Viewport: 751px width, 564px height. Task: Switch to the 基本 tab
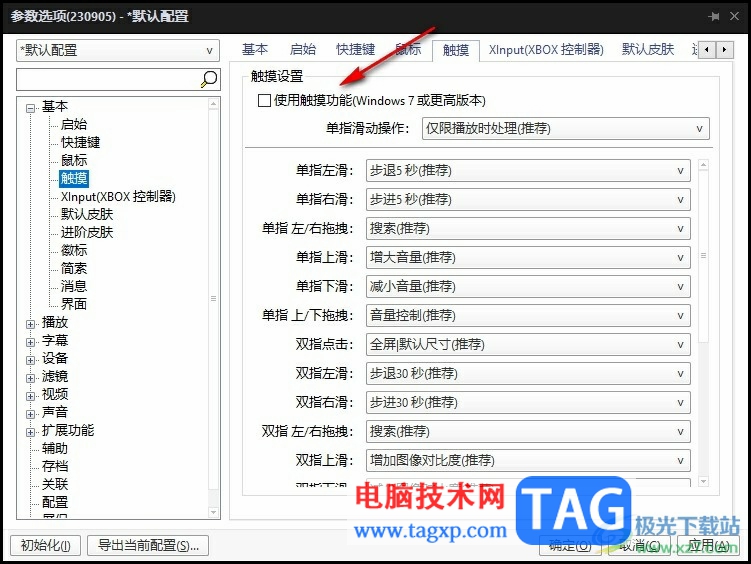click(255, 49)
